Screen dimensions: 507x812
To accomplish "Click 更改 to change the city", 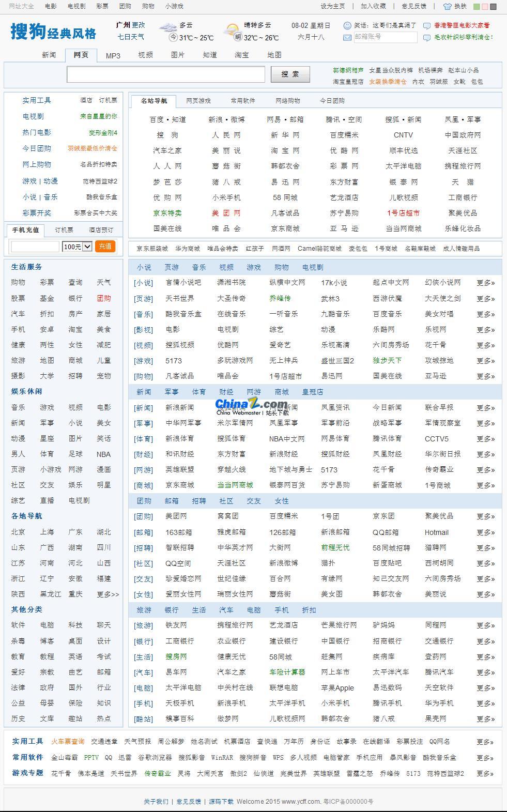I will tap(139, 25).
